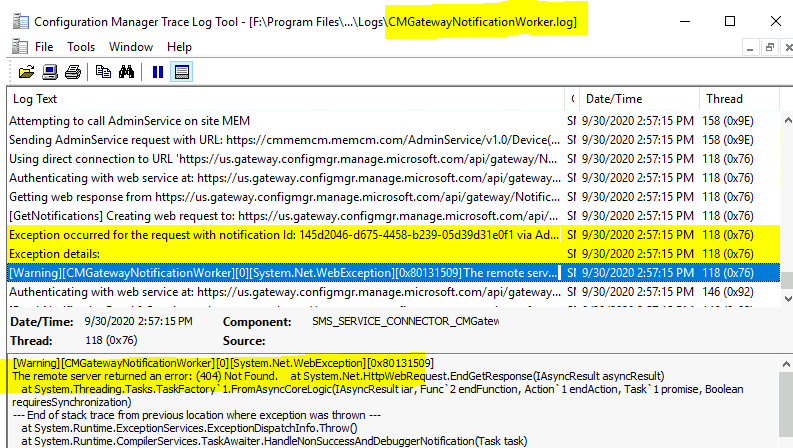
Task: Click the 'ExceptionDispatchInfo.Throw()' stack line
Action: coord(189,428)
